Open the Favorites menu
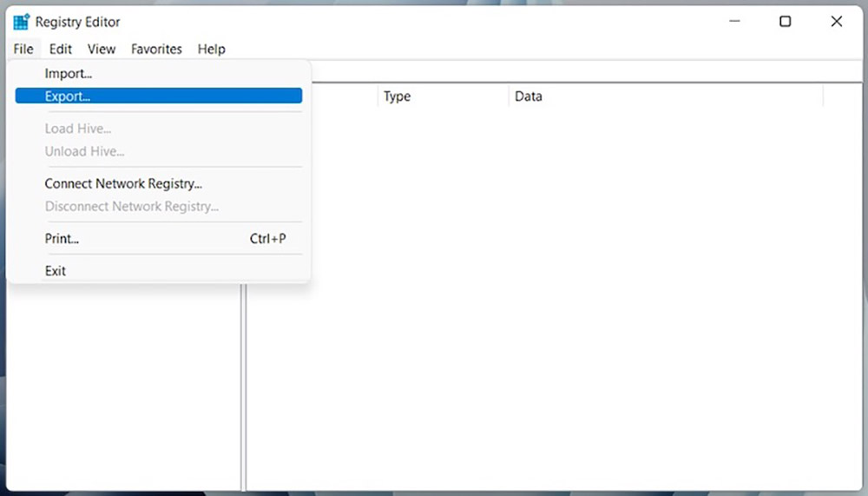 [x=156, y=49]
